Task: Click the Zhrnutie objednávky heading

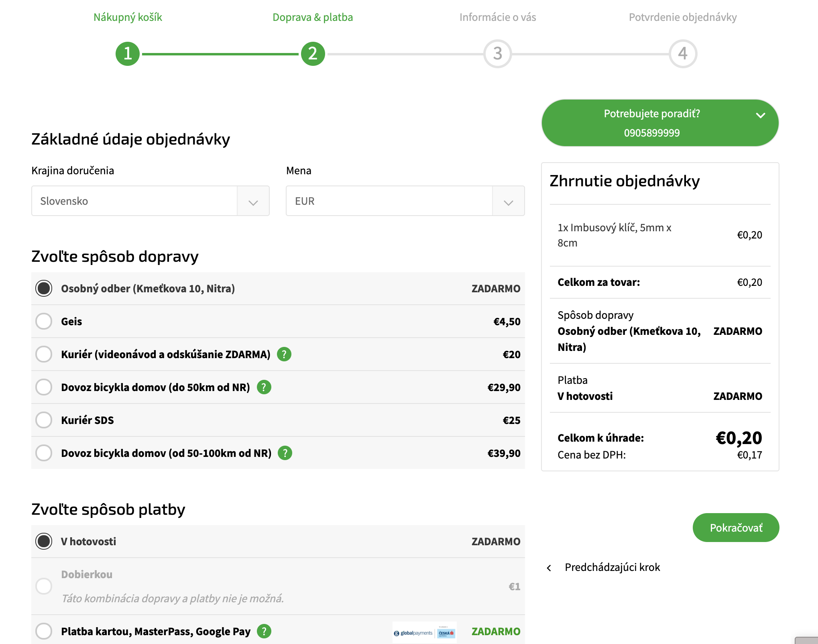Action: click(x=625, y=181)
